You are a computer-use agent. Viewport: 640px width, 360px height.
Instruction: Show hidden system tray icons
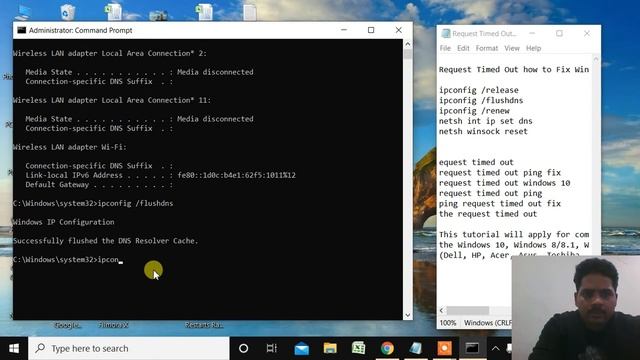(x=496, y=348)
